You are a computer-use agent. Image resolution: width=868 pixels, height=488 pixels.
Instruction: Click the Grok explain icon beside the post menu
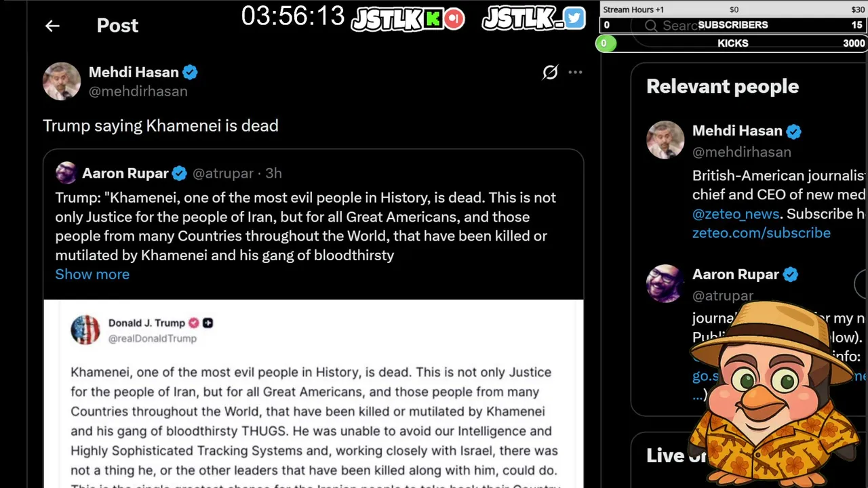[550, 72]
